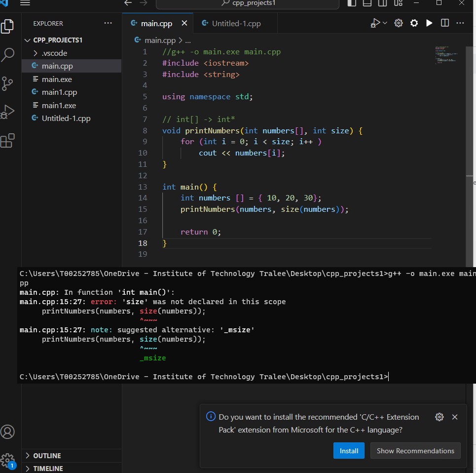Click Show Recommendations button

tap(415, 450)
